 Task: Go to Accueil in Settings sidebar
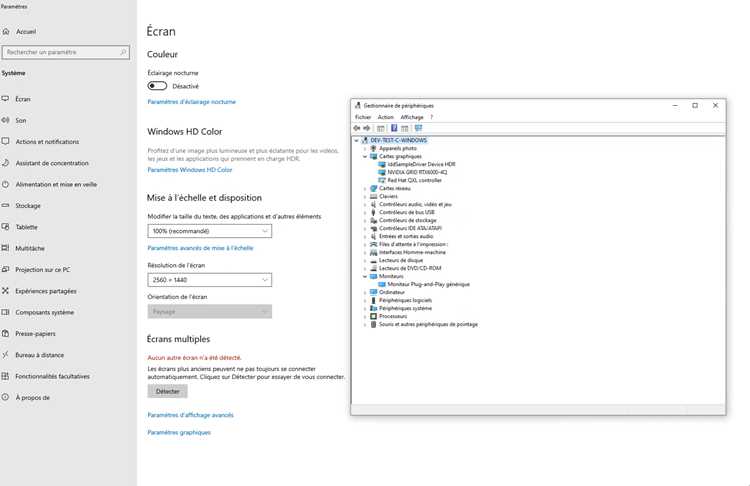26,32
